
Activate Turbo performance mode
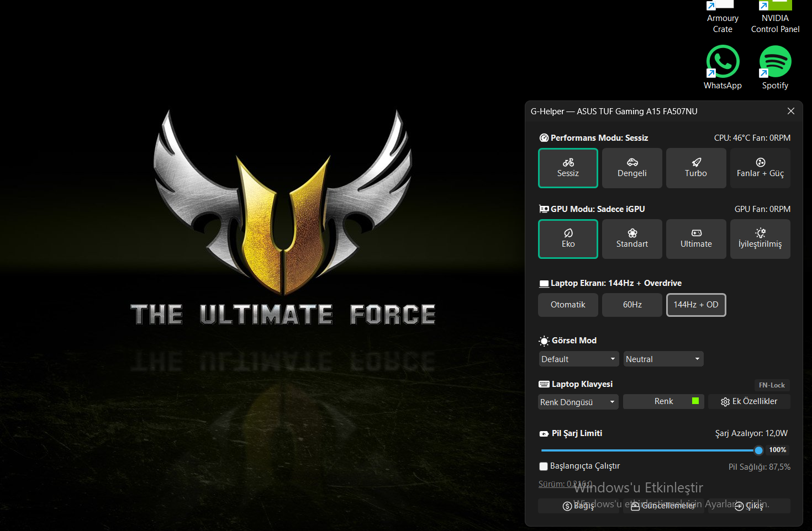pos(696,168)
